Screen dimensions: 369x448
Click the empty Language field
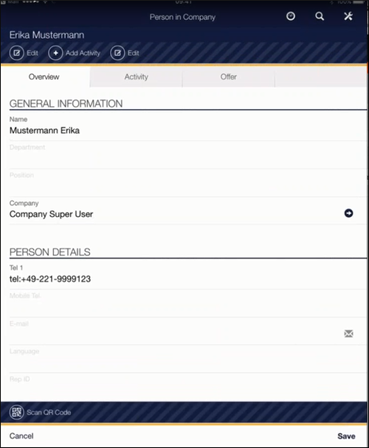pyautogui.click(x=188, y=359)
